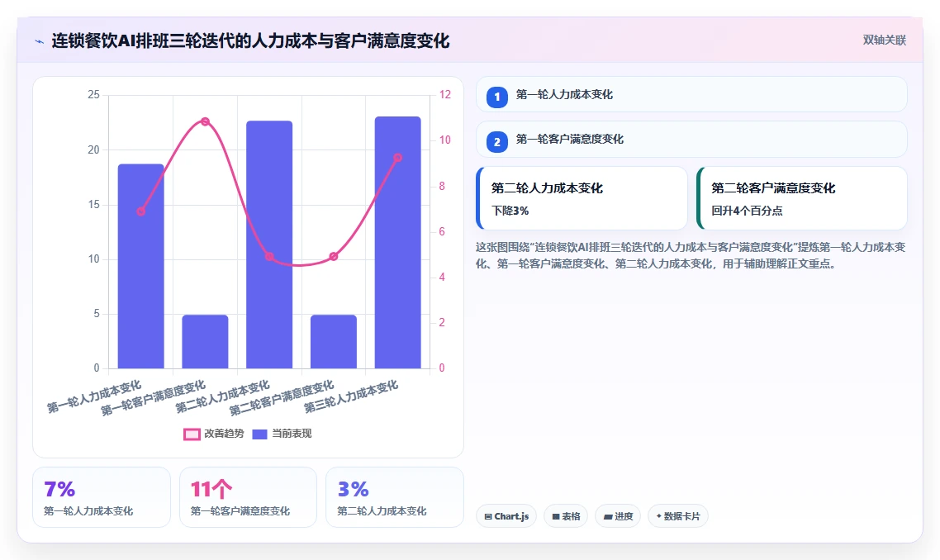Click the 下降3% text
The image size is (940, 560).
pos(510,211)
